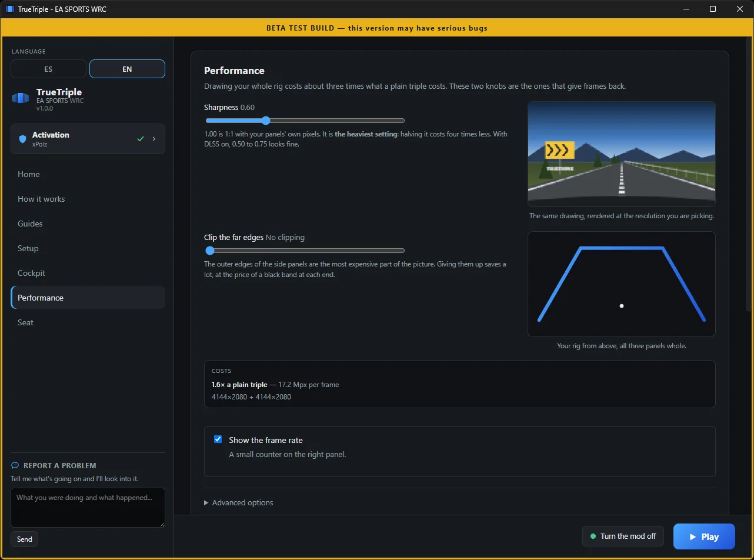The image size is (754, 560).
Task: Click the bold text 'the heaviest setting'
Action: point(366,134)
